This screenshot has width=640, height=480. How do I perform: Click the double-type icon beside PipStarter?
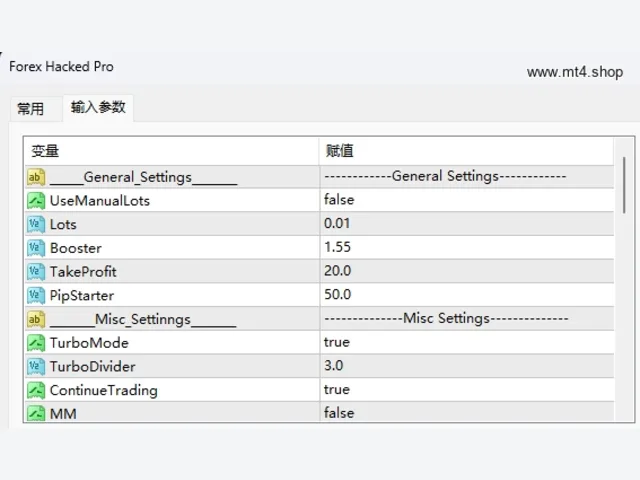tap(36, 296)
